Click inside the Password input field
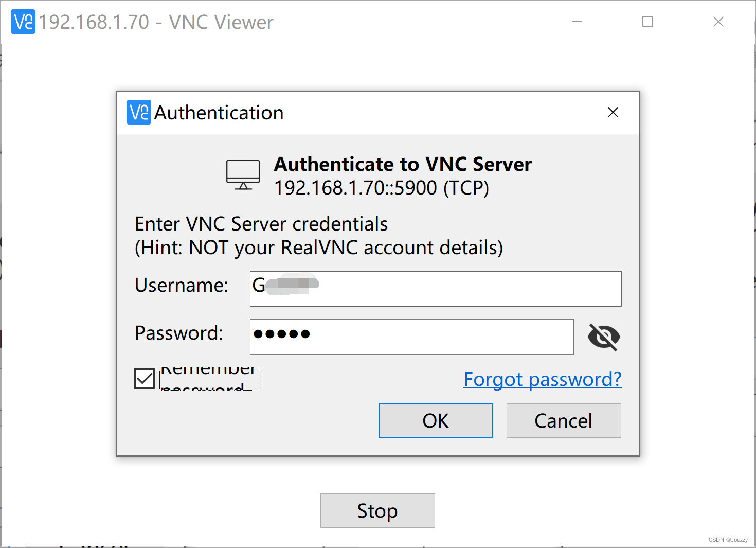Screen dimensions: 756x548 [x=411, y=337]
